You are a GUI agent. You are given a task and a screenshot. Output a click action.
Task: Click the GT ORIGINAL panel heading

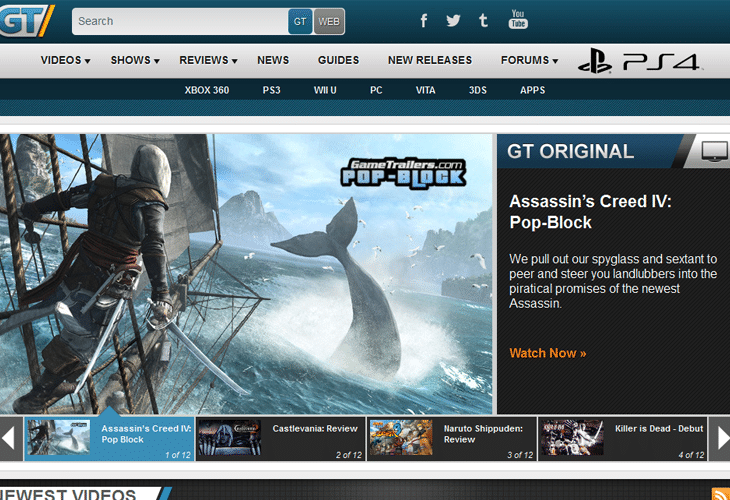coord(570,152)
